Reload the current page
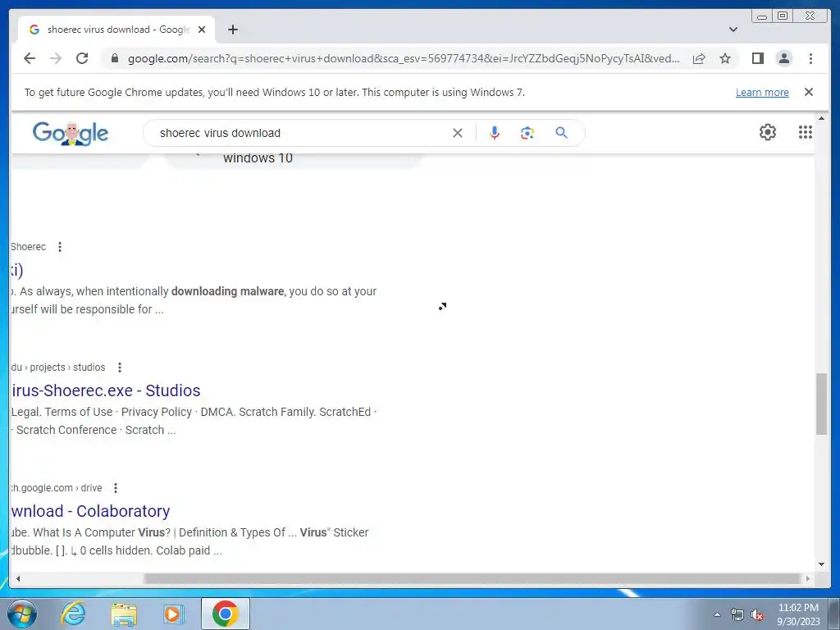Viewport: 840px width, 630px height. pyautogui.click(x=82, y=58)
